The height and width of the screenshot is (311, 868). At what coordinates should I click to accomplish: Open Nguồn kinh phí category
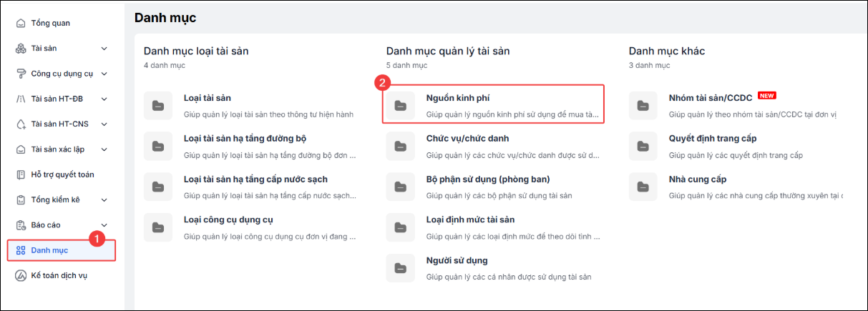[457, 98]
